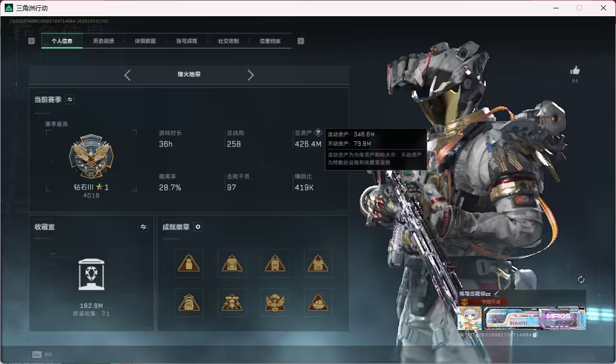The image size is (616, 364).
Task: Open the gear settings beside 成就徽章
Action: [198, 227]
